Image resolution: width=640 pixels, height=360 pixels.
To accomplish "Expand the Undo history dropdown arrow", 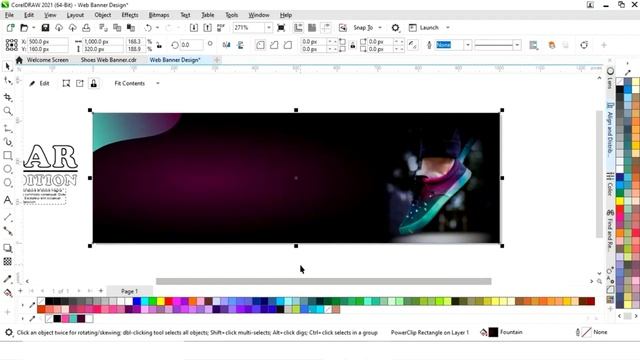I will [x=158, y=28].
